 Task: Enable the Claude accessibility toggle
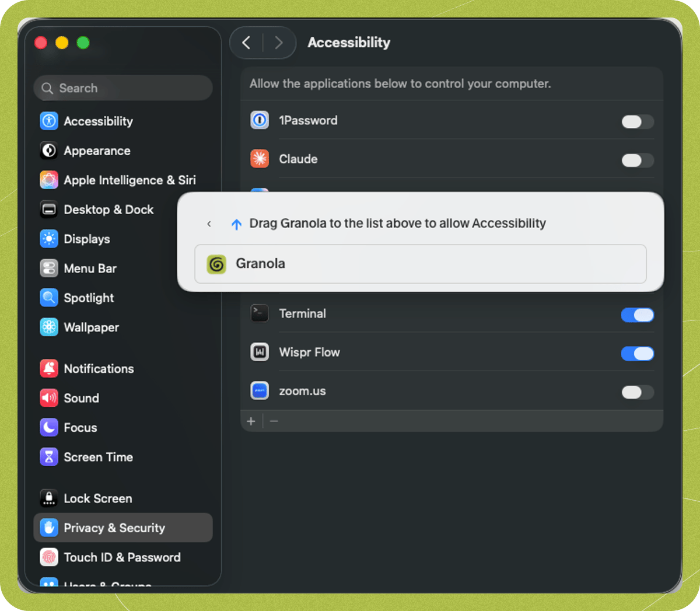[x=638, y=160]
